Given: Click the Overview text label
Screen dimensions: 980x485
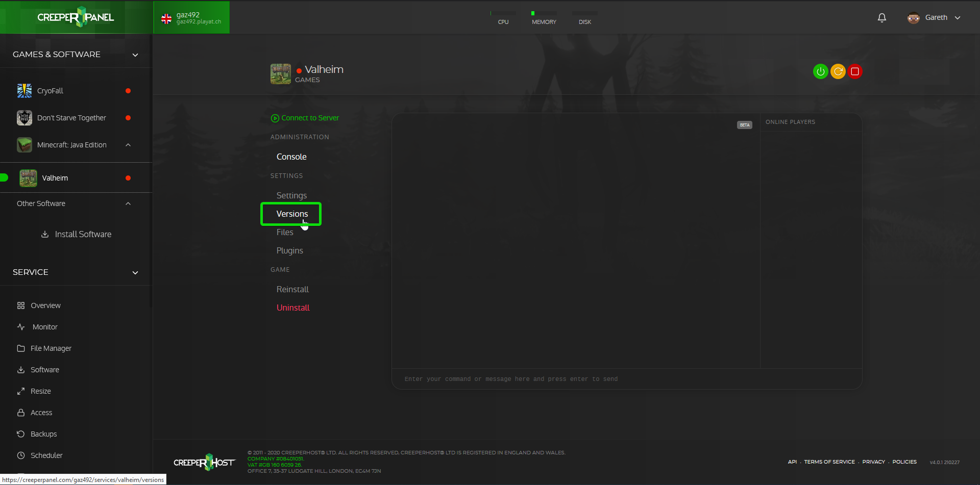Looking at the screenshot, I should click(x=45, y=305).
